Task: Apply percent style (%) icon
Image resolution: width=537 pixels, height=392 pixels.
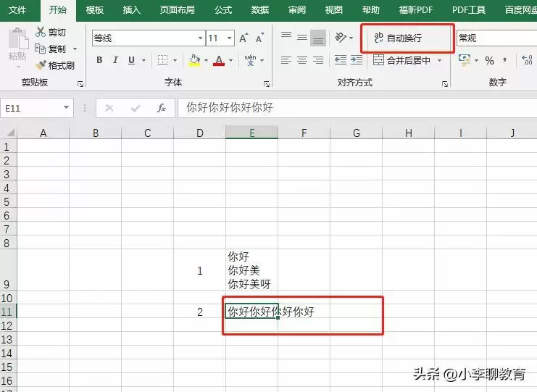Action: click(489, 61)
